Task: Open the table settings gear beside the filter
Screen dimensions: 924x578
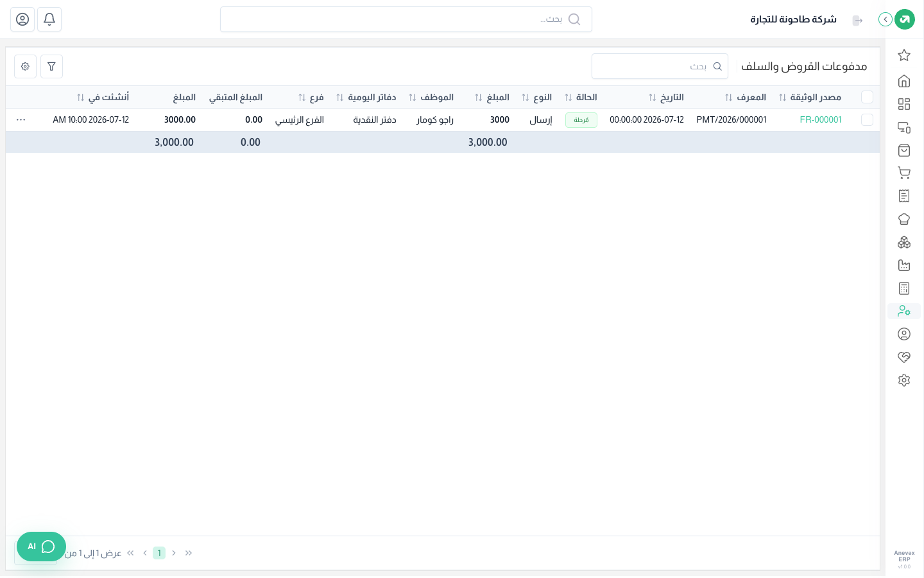Action: (25, 66)
